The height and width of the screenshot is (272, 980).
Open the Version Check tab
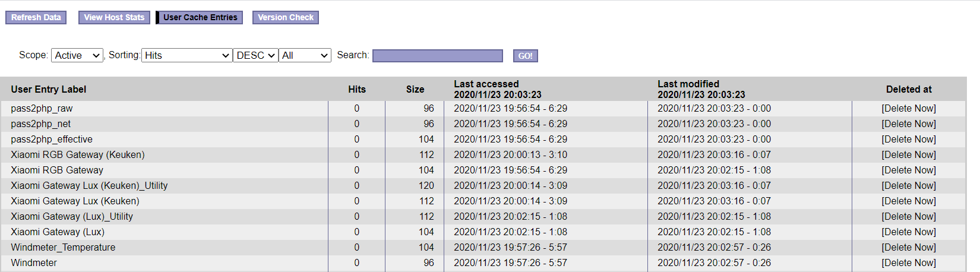[x=285, y=17]
